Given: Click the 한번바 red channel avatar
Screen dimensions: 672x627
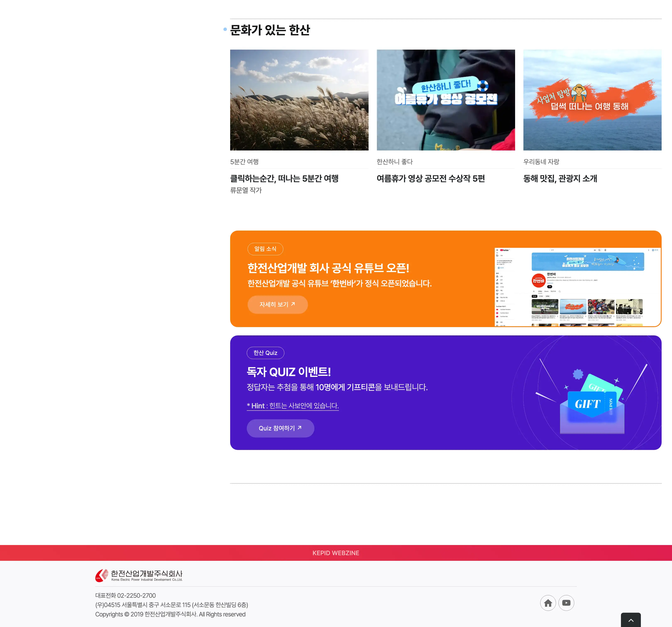Looking at the screenshot, I should tap(539, 281).
